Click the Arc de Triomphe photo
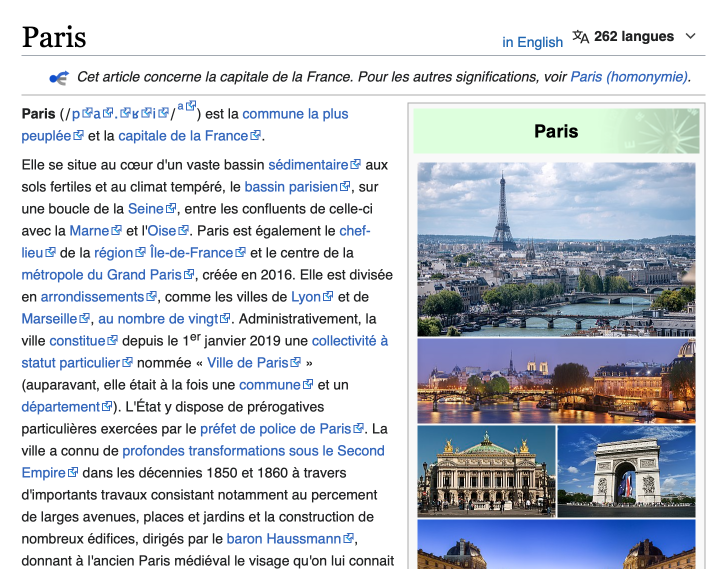 point(626,471)
